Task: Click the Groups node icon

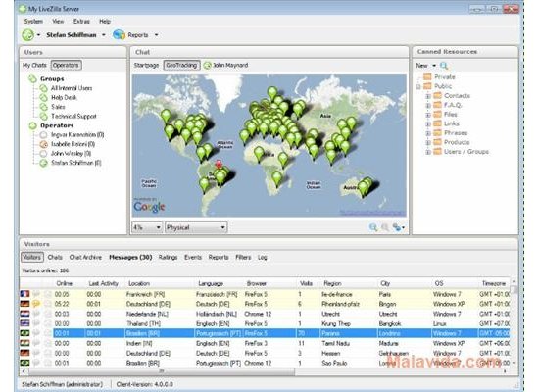Action: [x=32, y=79]
